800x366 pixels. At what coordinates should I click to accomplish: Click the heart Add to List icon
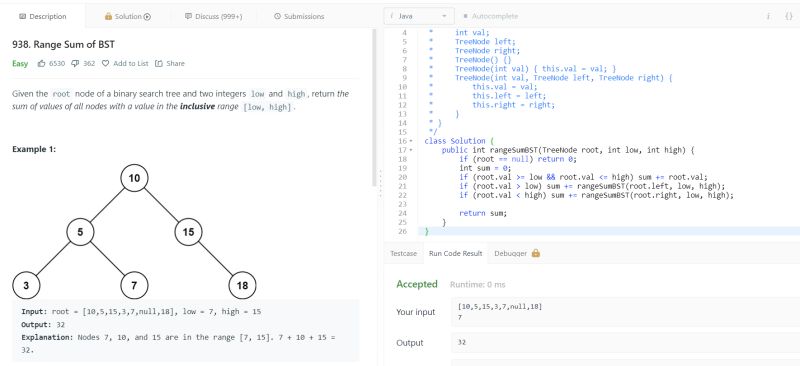(106, 64)
